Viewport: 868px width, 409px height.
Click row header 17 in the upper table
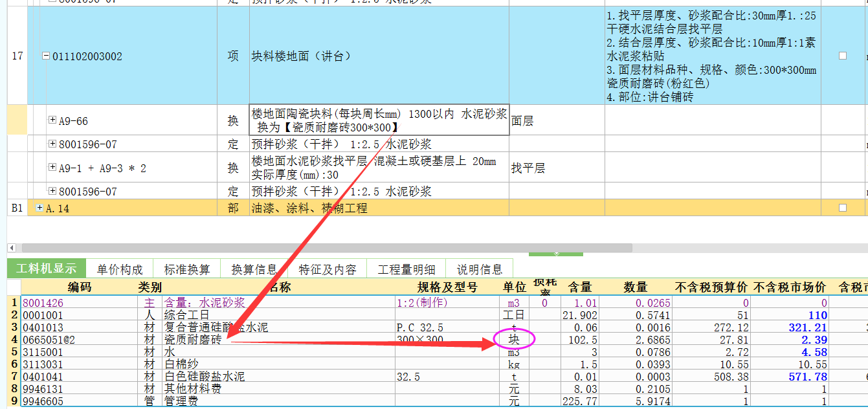[17, 56]
